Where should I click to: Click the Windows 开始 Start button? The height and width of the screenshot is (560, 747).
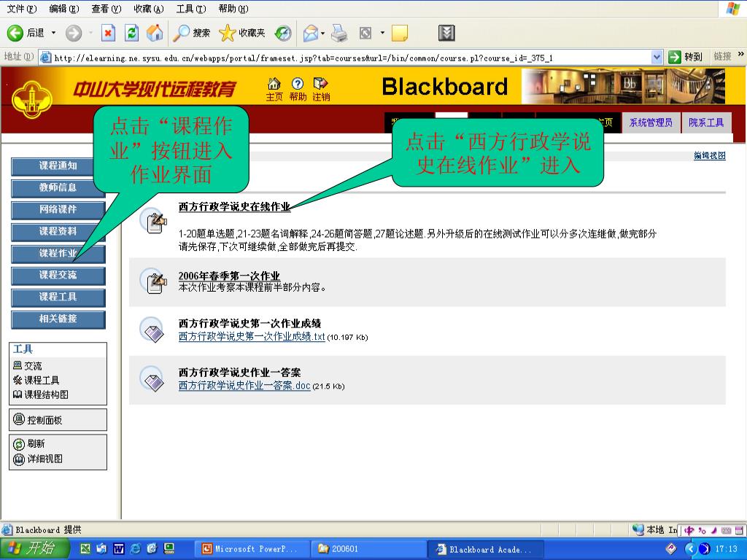(x=34, y=548)
